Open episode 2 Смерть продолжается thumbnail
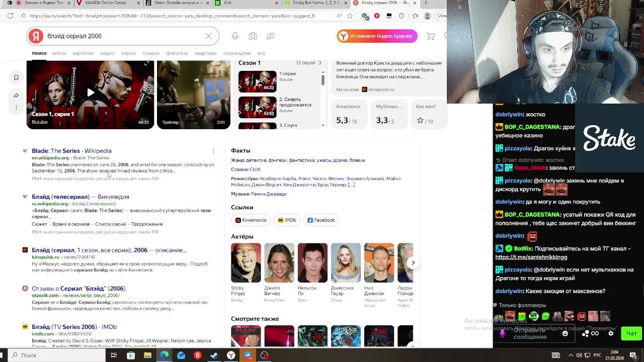The height and width of the screenshot is (362, 644). coord(257,107)
